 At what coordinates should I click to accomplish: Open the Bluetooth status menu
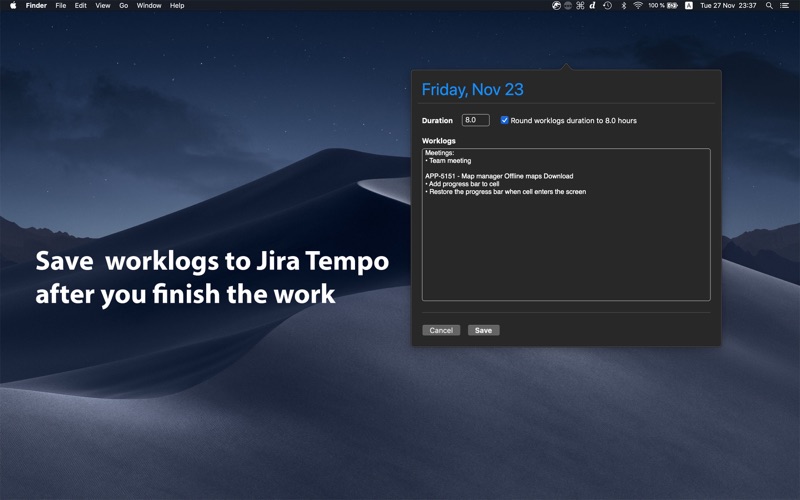623,6
